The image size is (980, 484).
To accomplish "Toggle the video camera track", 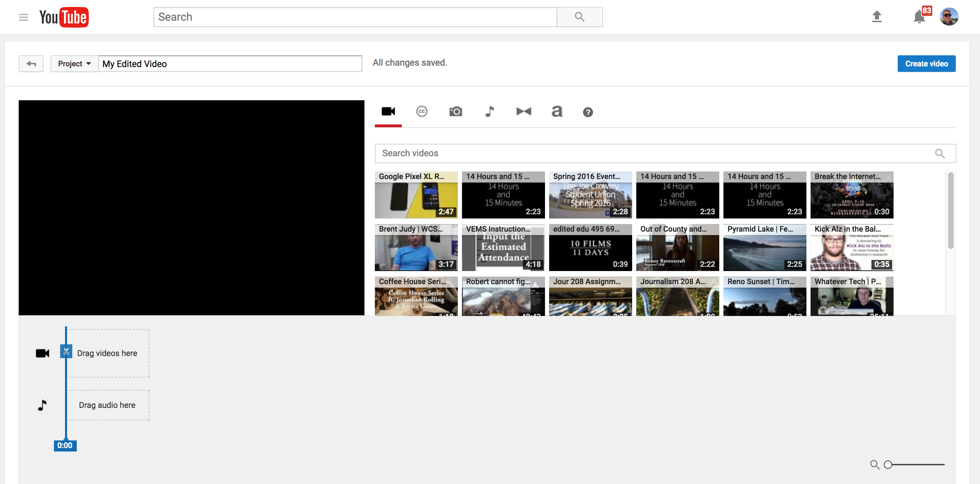I will pyautogui.click(x=42, y=353).
